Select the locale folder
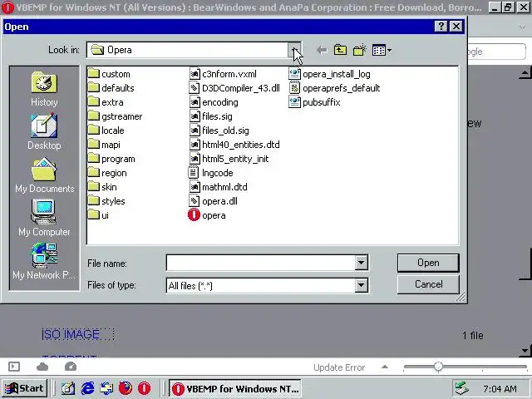 (x=106, y=131)
